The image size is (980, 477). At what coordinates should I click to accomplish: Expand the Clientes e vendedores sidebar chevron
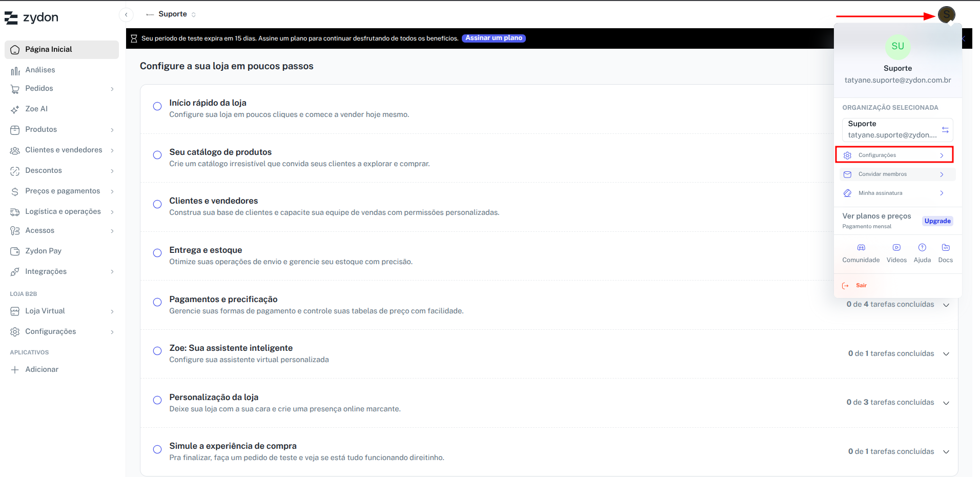pos(112,150)
